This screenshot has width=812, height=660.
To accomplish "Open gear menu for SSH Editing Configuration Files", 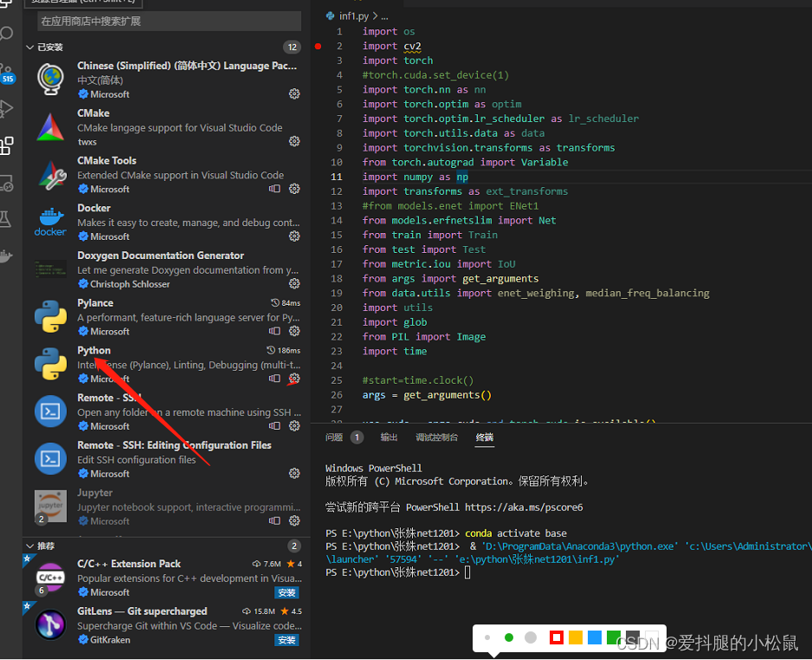I will click(294, 473).
